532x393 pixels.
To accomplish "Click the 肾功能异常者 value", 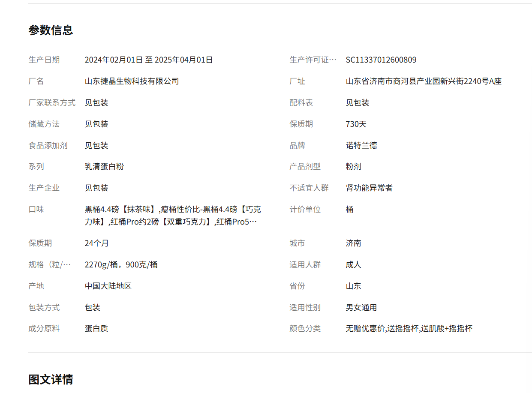I will 369,188.
